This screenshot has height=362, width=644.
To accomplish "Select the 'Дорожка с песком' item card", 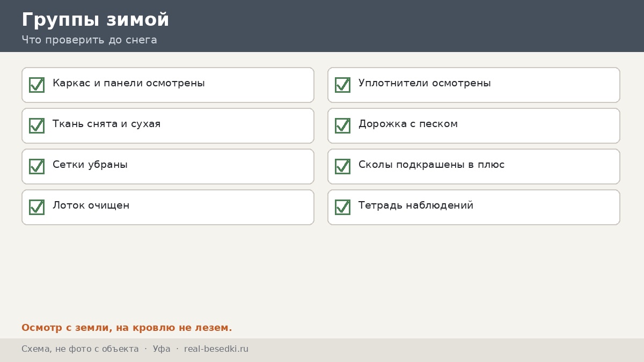I will [474, 125].
